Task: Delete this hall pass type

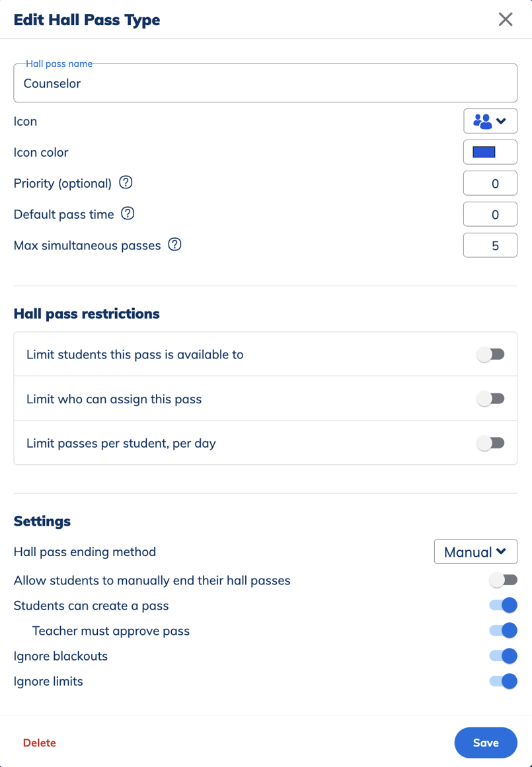Action: [x=39, y=743]
